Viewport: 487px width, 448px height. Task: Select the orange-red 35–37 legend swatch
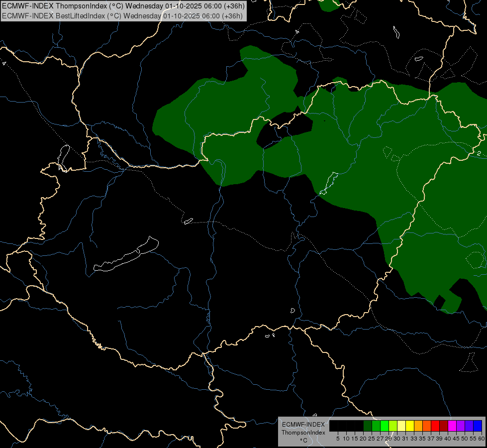(x=427, y=426)
